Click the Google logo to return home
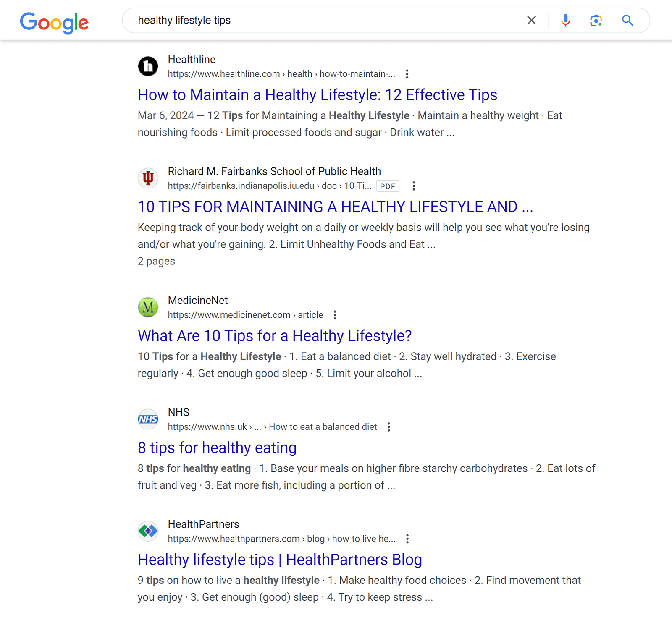Image resolution: width=672 pixels, height=620 pixels. coord(54,23)
